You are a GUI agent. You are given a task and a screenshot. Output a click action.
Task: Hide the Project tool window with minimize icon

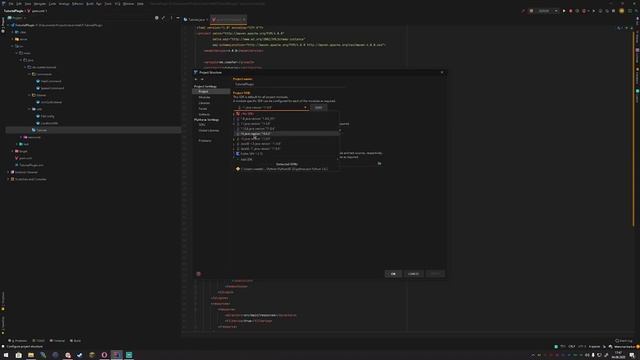[178, 18]
